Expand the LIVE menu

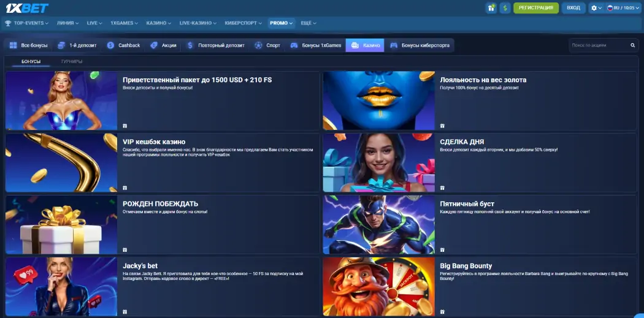point(94,23)
